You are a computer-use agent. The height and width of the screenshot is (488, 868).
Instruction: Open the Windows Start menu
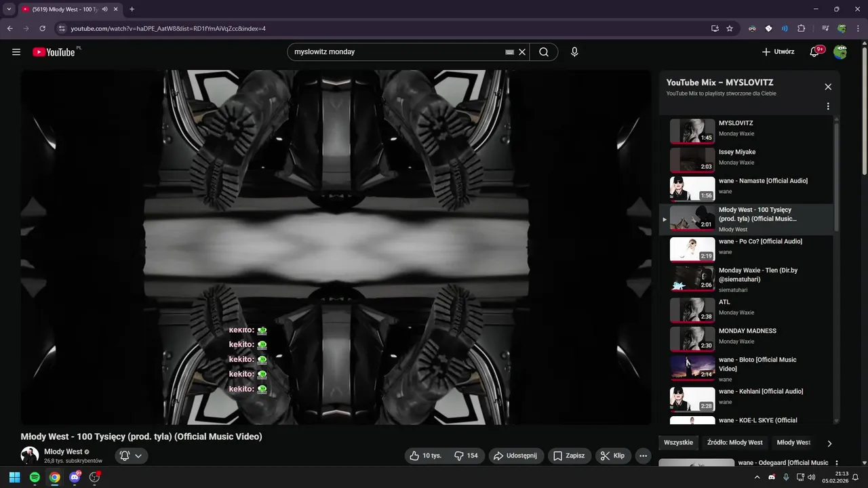click(14, 477)
